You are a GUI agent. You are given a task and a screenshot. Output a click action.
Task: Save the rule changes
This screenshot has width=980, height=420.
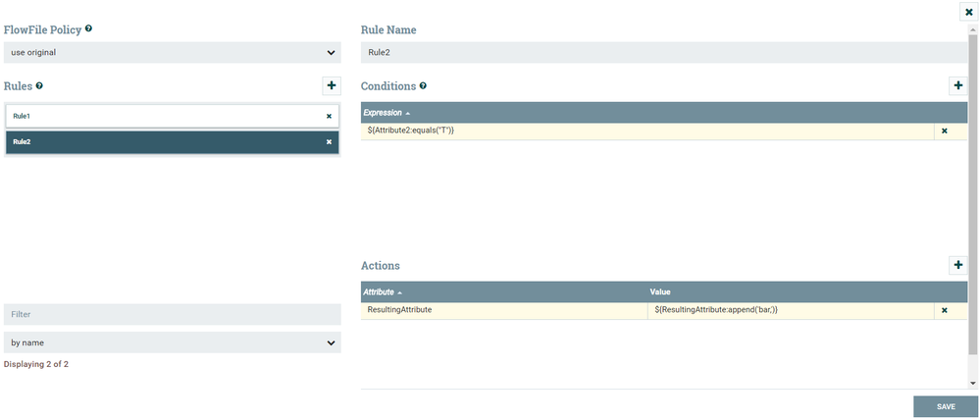coord(946,406)
